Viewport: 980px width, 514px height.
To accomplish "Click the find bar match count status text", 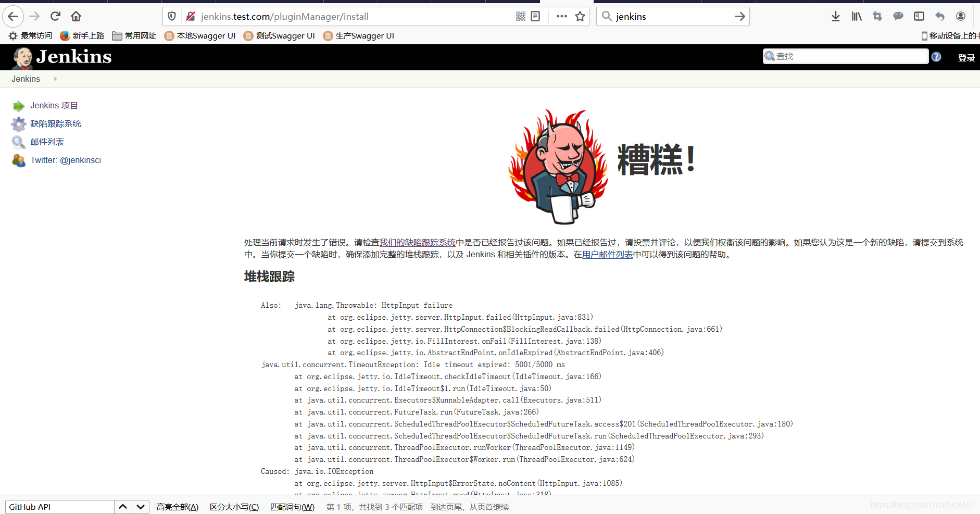I will coord(374,507).
